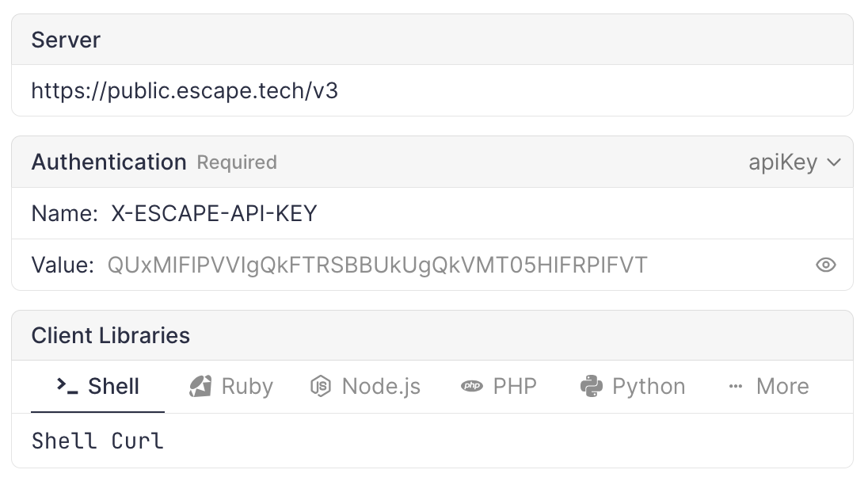Click the Shell Curl code snippet label
The image size is (868, 485).
point(97,441)
